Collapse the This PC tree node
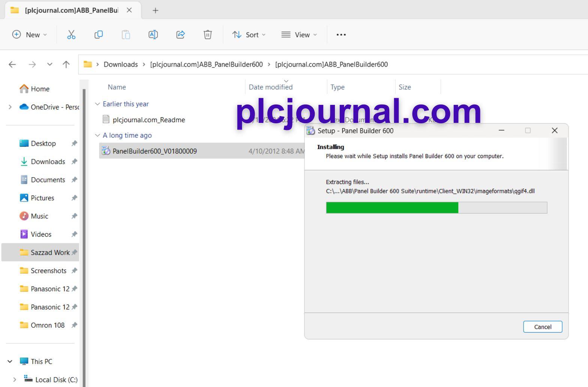This screenshot has height=387, width=588. click(x=10, y=362)
